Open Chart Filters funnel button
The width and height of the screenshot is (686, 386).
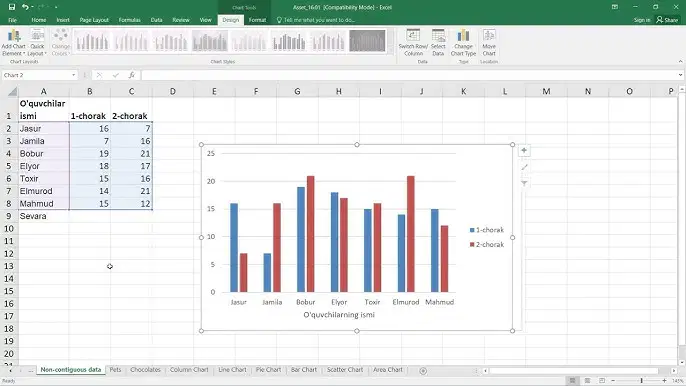(x=524, y=183)
